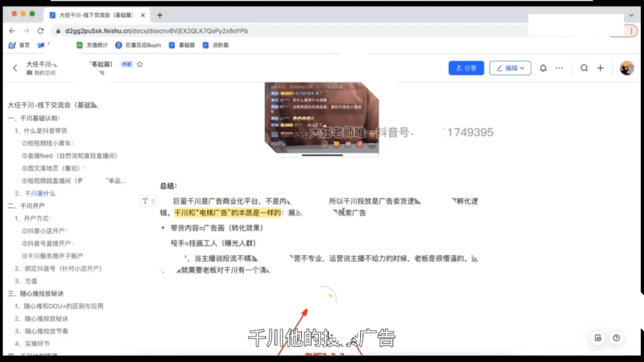Viewport: 644px width, 362px height.
Task: Open the 编辑 mode dropdown
Action: (510, 68)
